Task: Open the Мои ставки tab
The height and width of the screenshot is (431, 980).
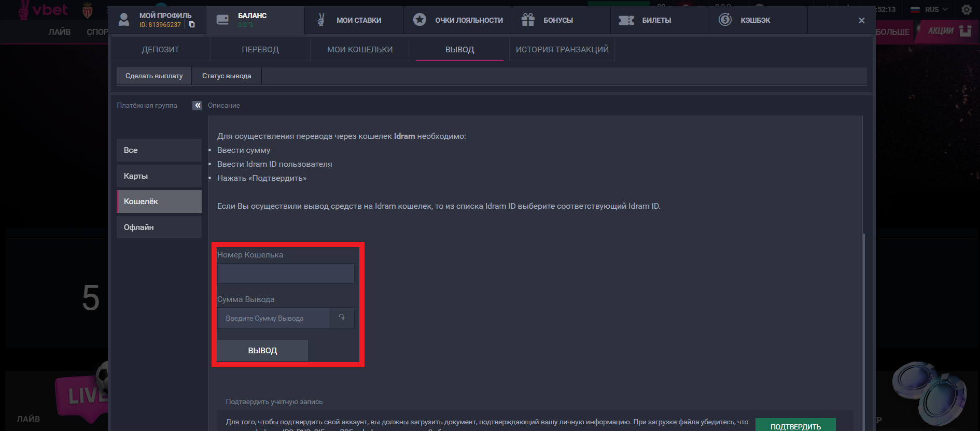Action: coord(354,20)
